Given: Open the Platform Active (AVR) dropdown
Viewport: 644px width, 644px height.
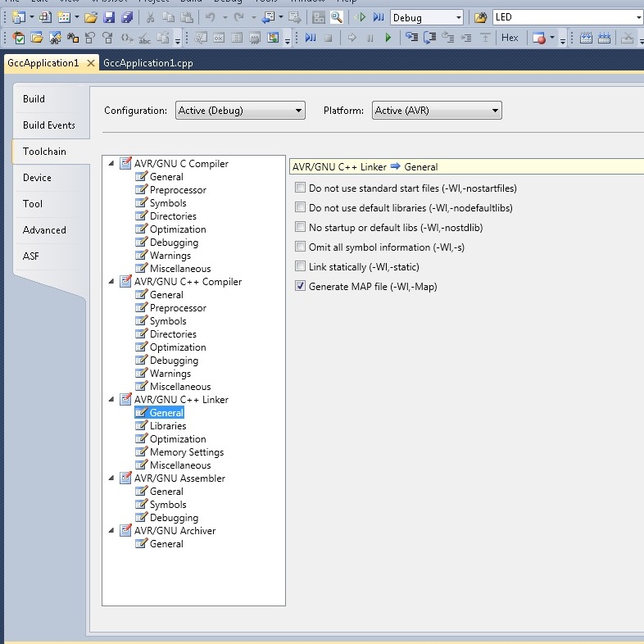Looking at the screenshot, I should (x=437, y=111).
